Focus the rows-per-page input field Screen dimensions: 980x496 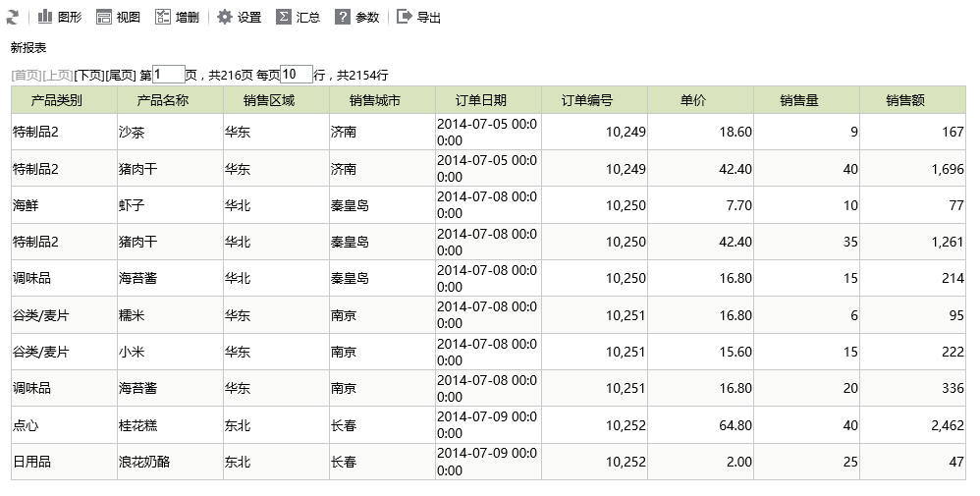click(297, 75)
